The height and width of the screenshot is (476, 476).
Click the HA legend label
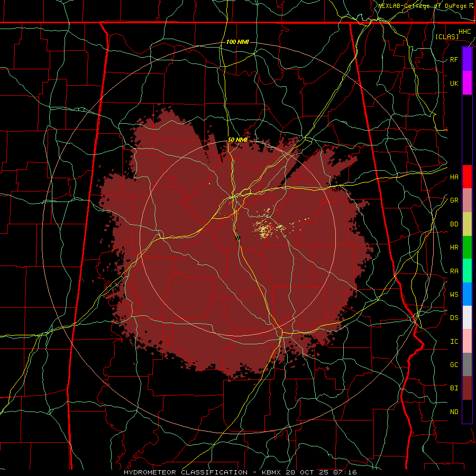click(x=454, y=177)
